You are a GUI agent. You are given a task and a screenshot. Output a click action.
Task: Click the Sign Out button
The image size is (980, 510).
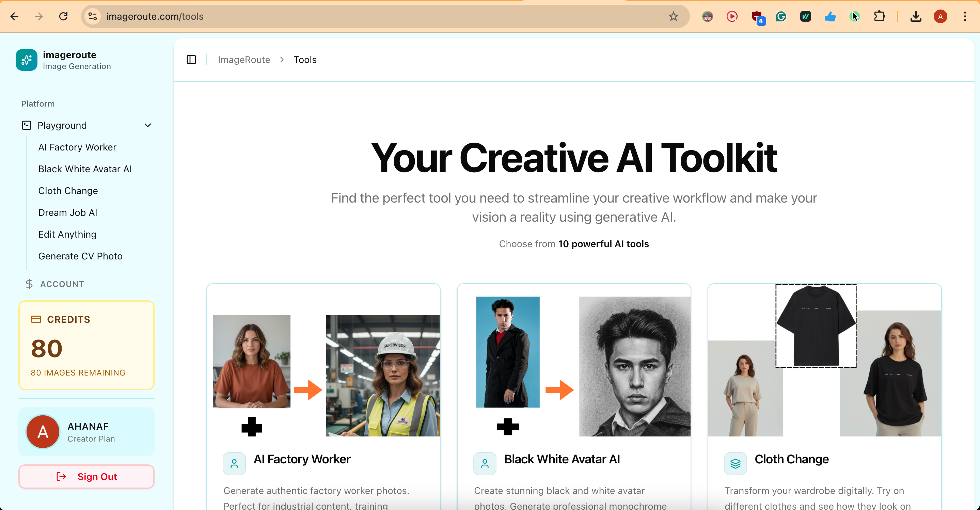86,477
